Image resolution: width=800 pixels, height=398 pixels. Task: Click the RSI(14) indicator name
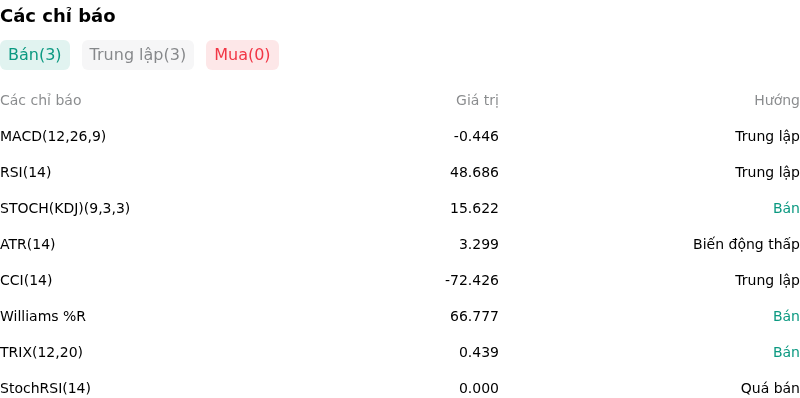26,172
